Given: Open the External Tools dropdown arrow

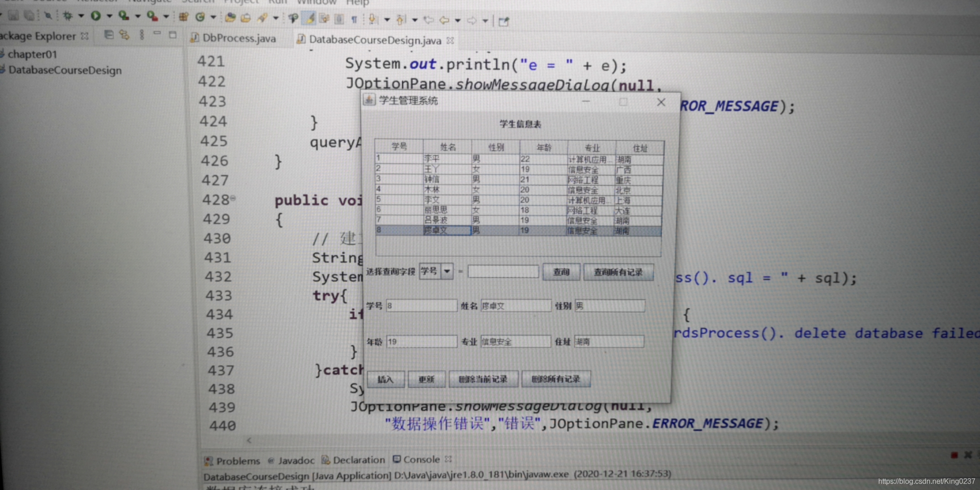Looking at the screenshot, I should tap(166, 17).
